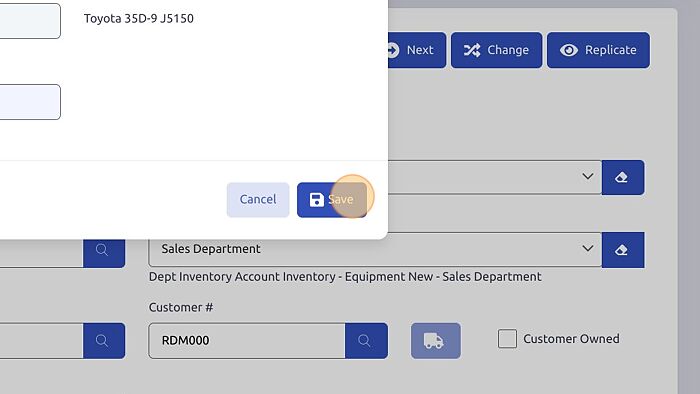
Task: Toggle the Customer Owned checkbox
Action: (508, 339)
